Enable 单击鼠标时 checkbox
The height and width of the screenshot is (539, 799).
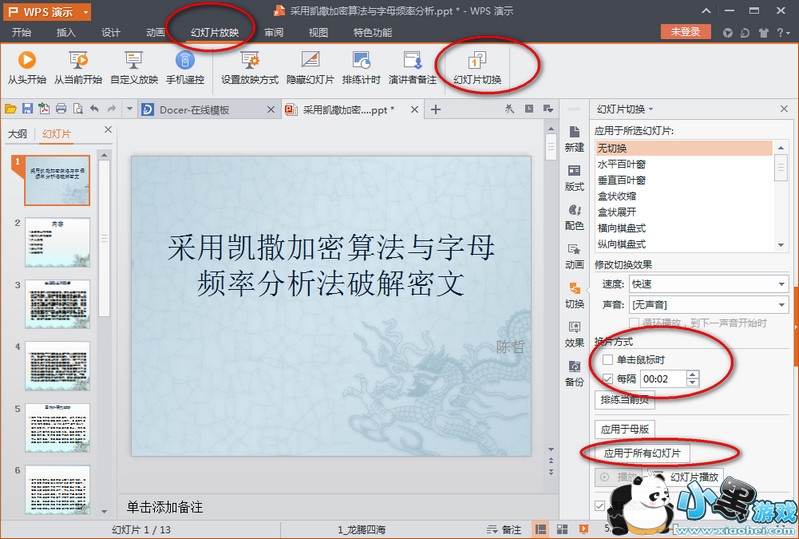click(x=607, y=360)
